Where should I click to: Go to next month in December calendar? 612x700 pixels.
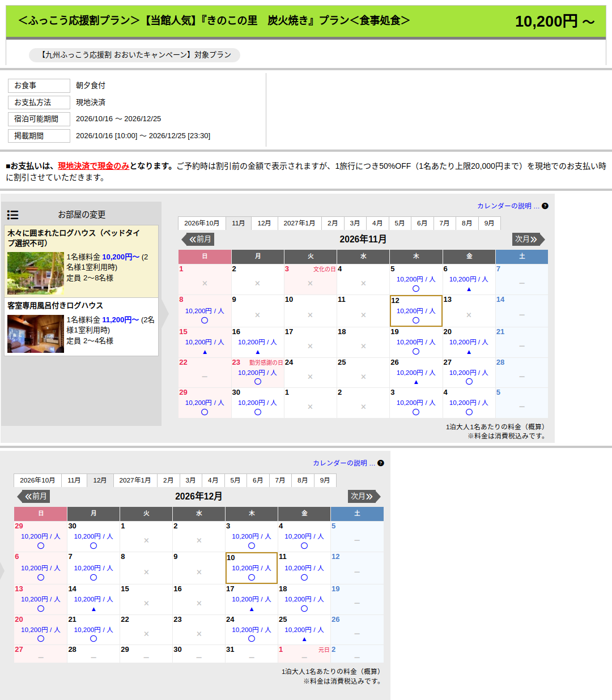pyautogui.click(x=364, y=496)
